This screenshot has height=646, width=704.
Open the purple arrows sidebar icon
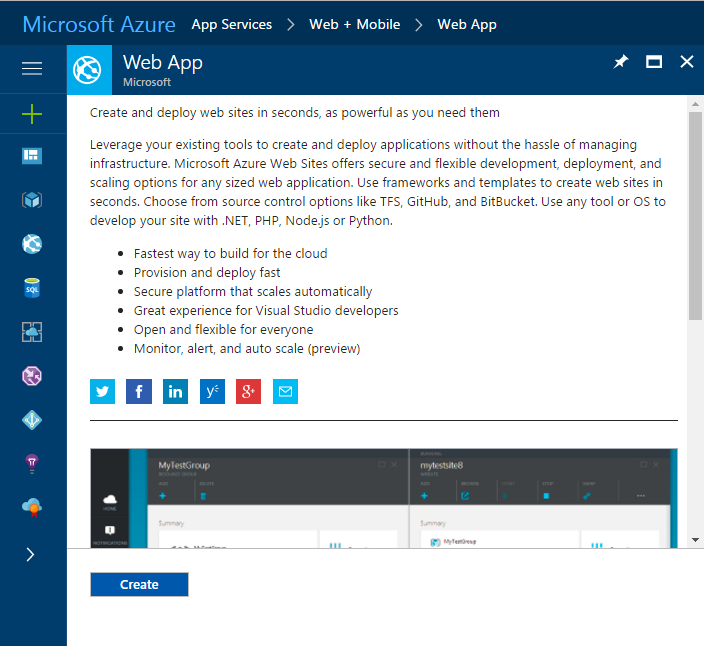point(32,376)
